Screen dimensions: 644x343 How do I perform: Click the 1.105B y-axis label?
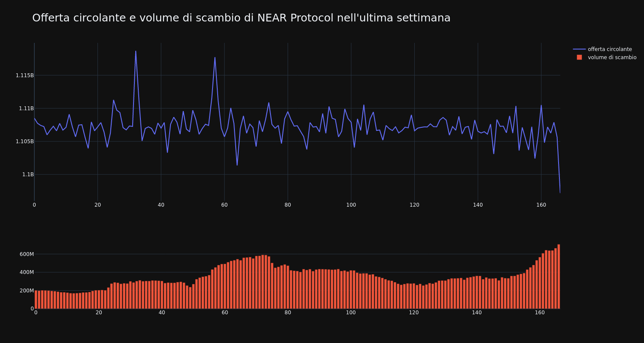click(x=24, y=141)
